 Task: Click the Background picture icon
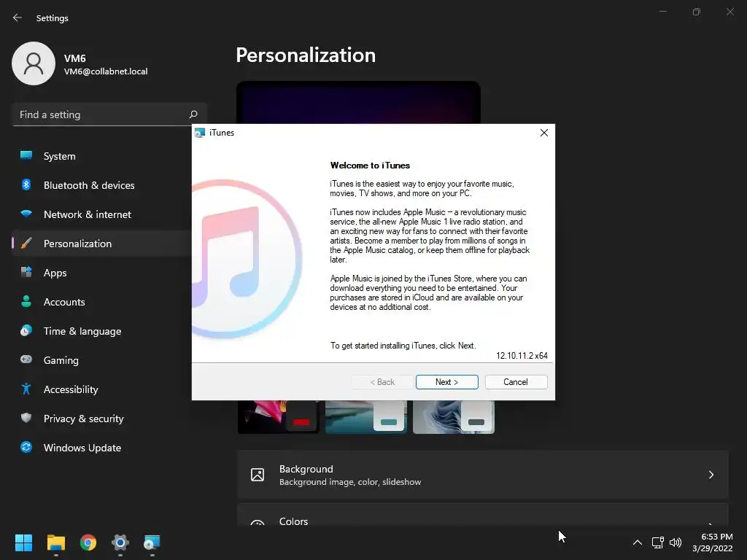pos(258,475)
